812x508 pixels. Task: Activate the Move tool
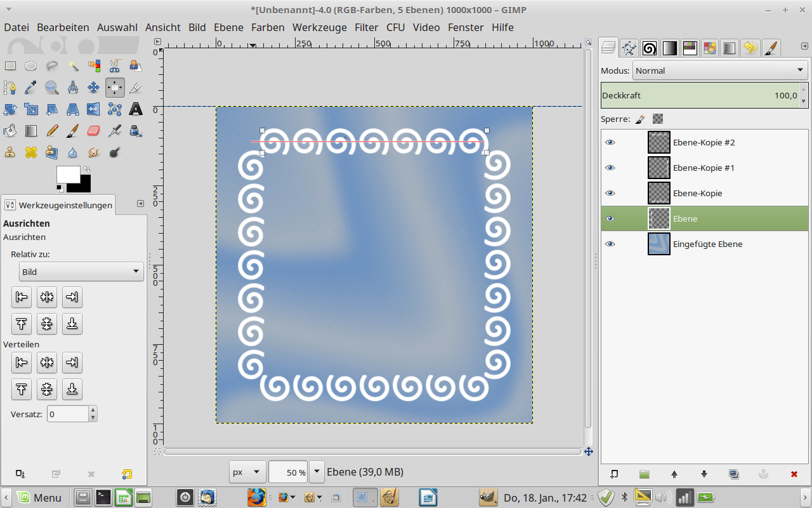click(x=93, y=88)
